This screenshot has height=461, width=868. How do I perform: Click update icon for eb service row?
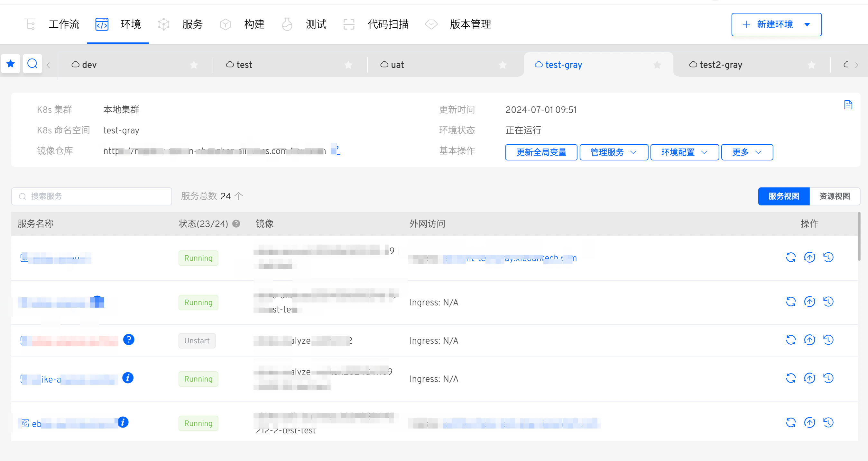point(809,422)
